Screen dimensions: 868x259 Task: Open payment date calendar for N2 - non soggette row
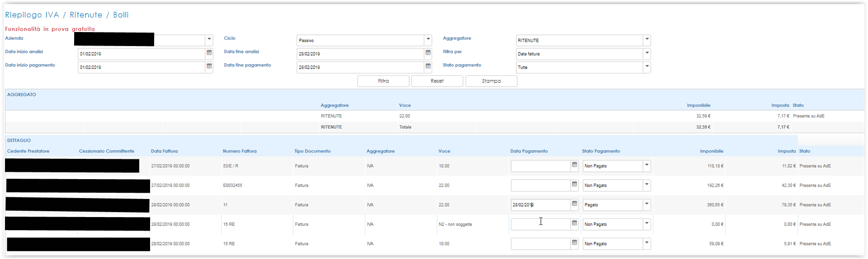coord(574,223)
